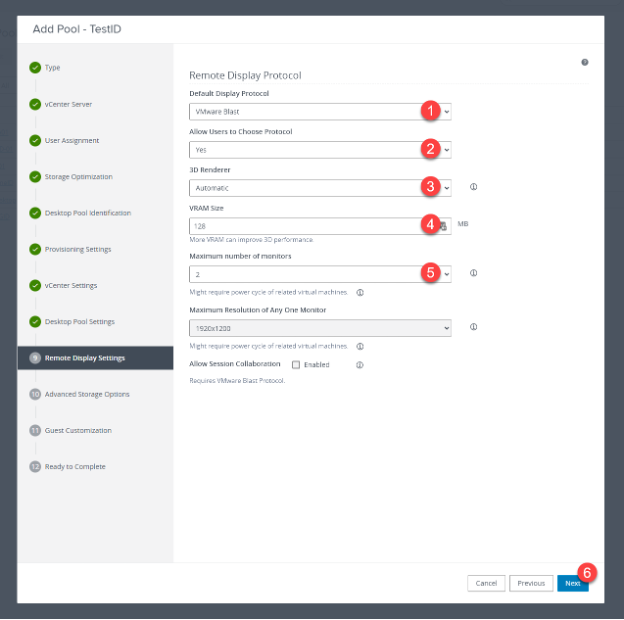Screen dimensions: 624x620
Task: Expand the Allow Users to Choose Protocol dropdown
Action: (320, 149)
